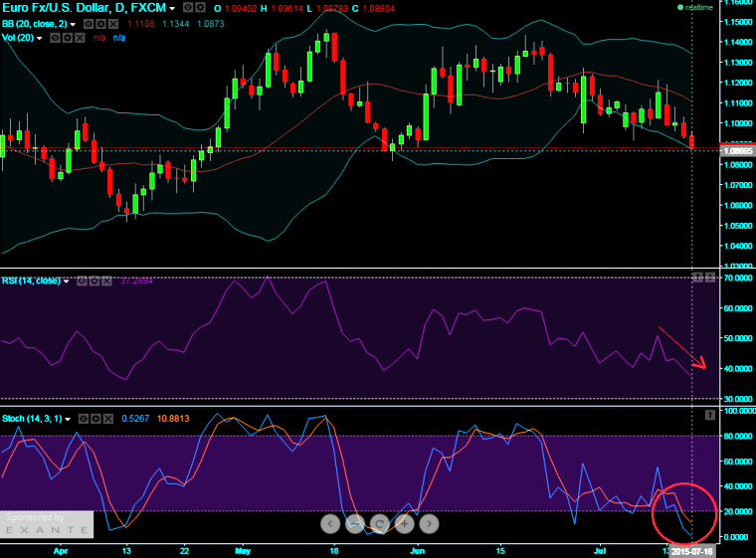The image size is (756, 558).
Task: Click the Stoch %K value 0.5267
Action: coord(135,419)
